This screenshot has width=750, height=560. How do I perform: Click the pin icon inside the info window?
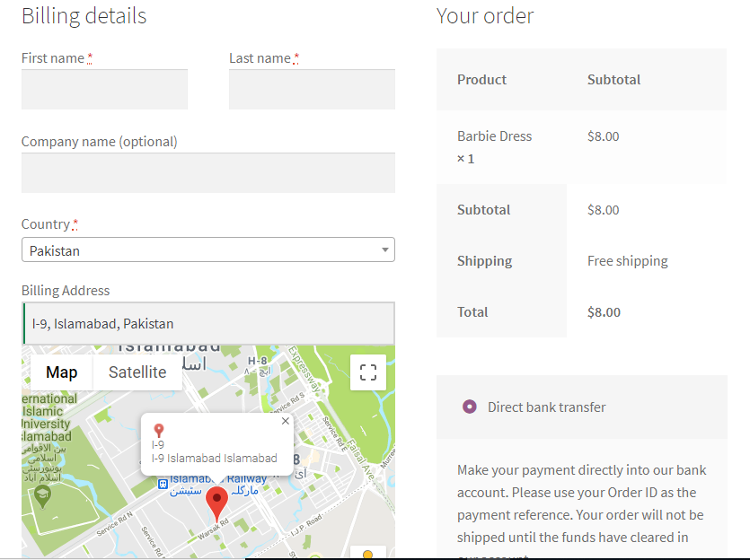[159, 432]
